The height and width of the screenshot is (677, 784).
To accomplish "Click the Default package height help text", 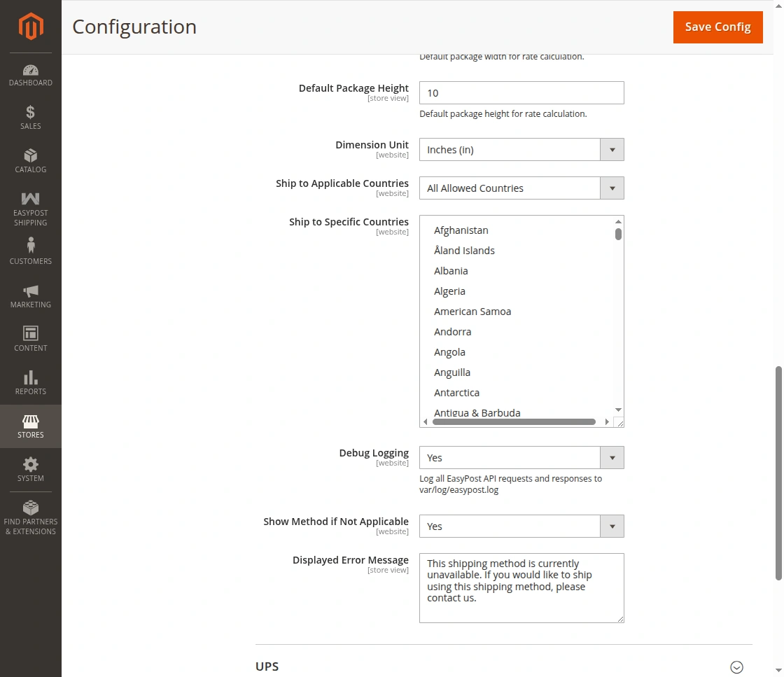I will [x=503, y=114].
